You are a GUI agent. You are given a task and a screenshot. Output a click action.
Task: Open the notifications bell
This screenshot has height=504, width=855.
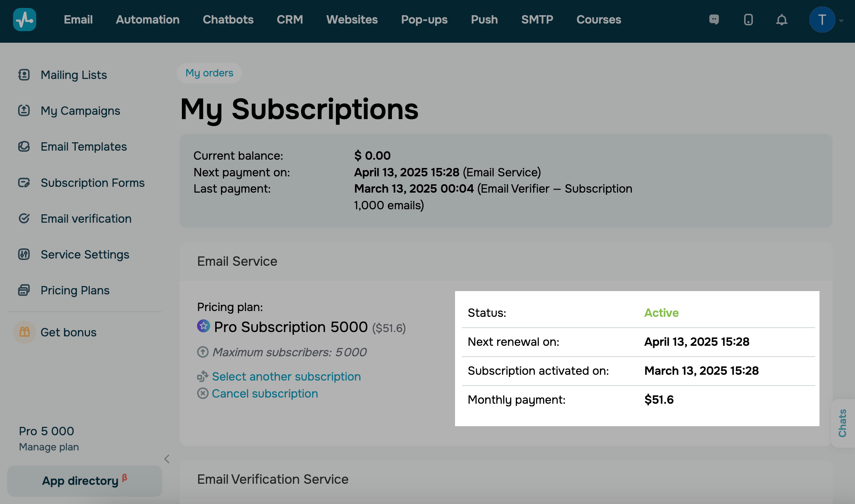click(x=782, y=20)
